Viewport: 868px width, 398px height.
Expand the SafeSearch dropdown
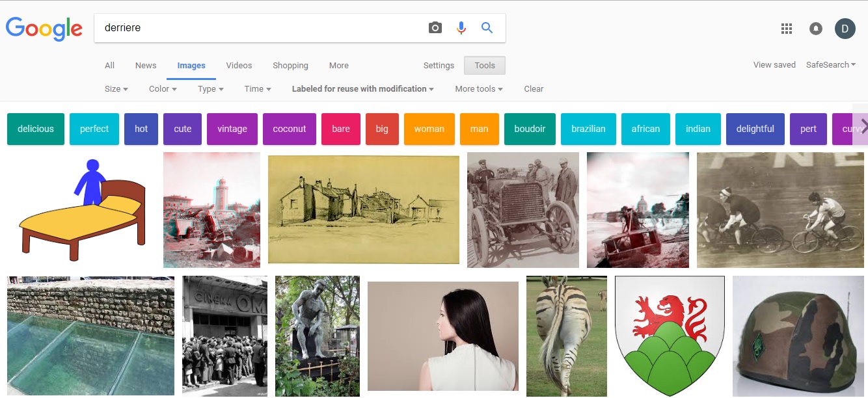[831, 65]
